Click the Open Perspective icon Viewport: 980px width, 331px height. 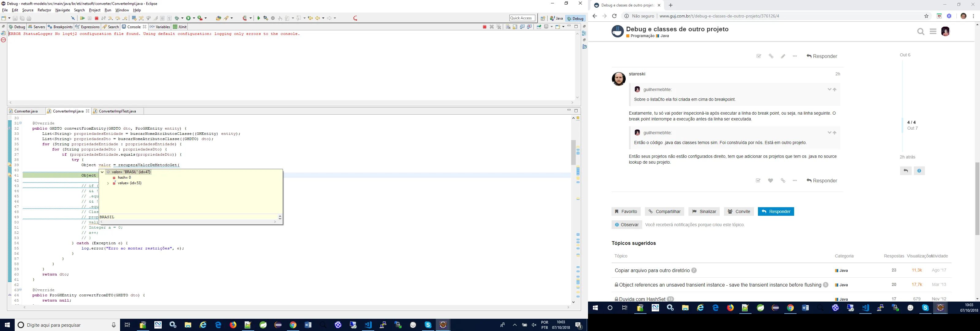[x=543, y=18]
